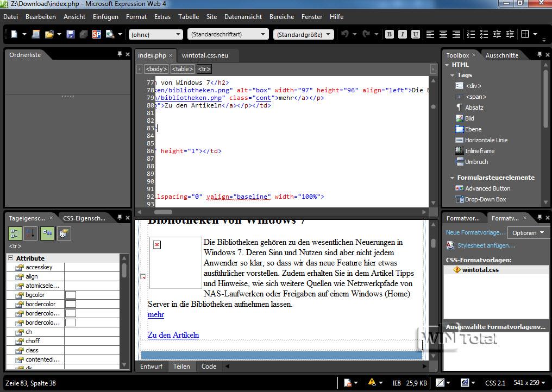Click the numbered list icon
Viewport: 552px width, 392px height.
[x=472, y=34]
